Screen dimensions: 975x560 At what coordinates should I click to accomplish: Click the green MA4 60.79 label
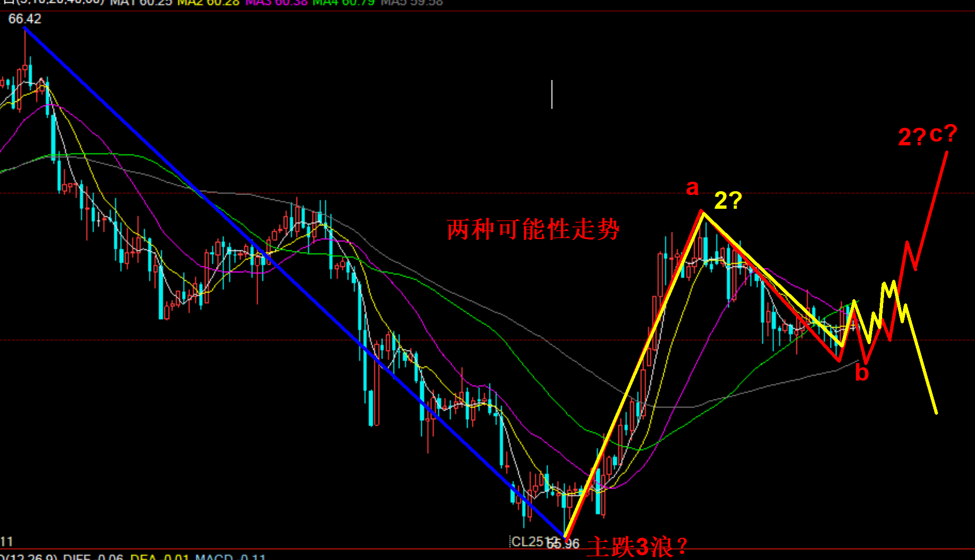tap(343, 3)
